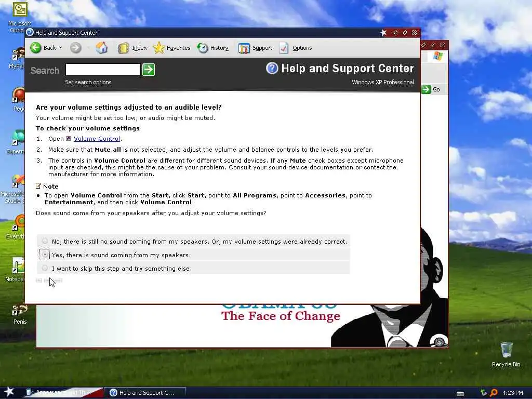Open the Support toolbar item
This screenshot has width=532, height=399.
[x=255, y=48]
